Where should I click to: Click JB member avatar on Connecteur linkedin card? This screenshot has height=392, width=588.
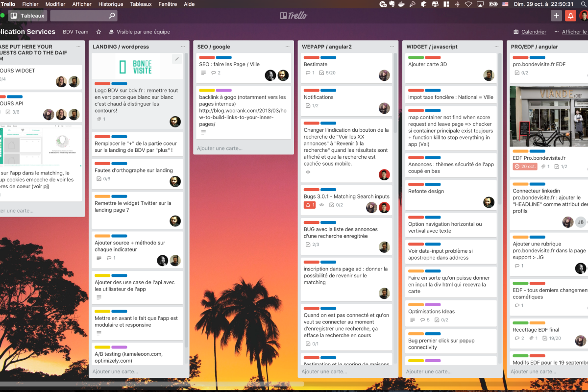(581, 222)
